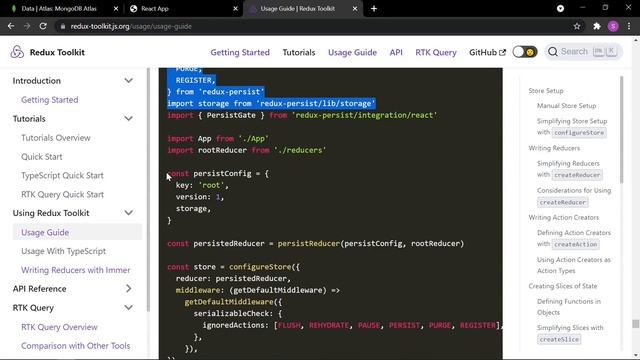Open the Chrome three-dot menu
The width and height of the screenshot is (640, 360).
tap(629, 26)
